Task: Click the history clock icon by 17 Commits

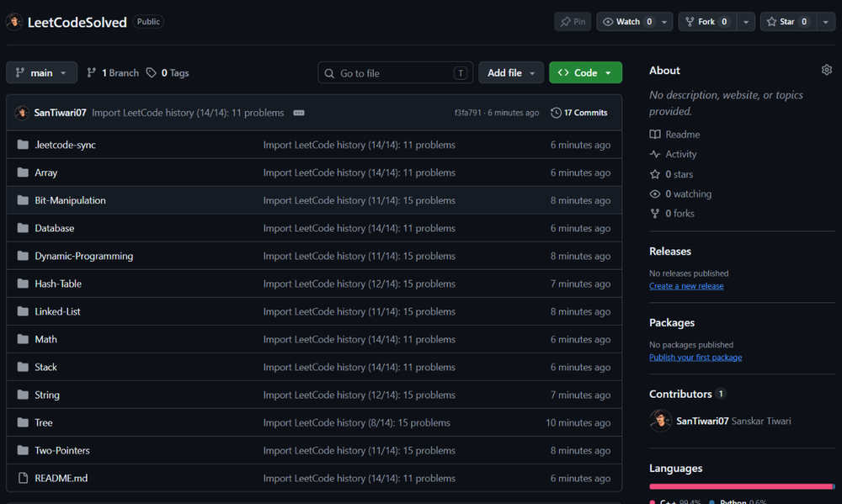Action: click(x=557, y=113)
